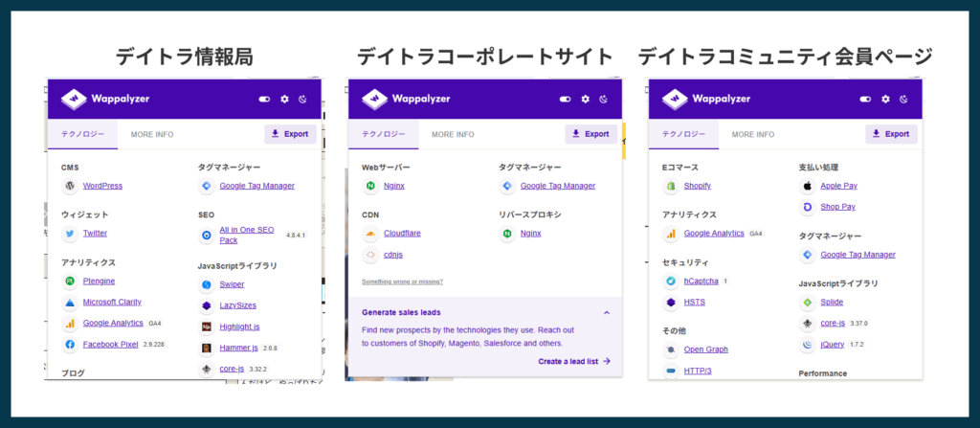The height and width of the screenshot is (428, 980).
Task: Click the Apple Pay icon under 支払い処理
Action: [x=808, y=186]
